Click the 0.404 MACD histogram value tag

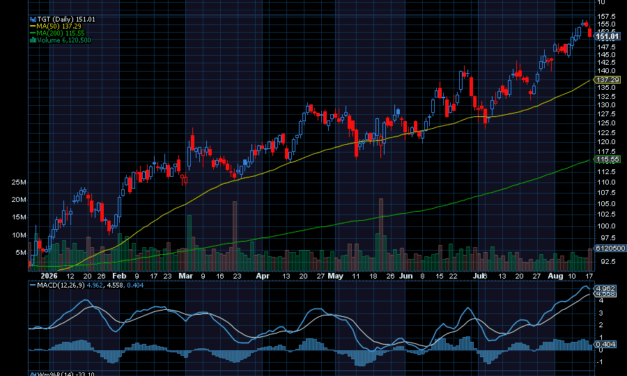pyautogui.click(x=605, y=344)
